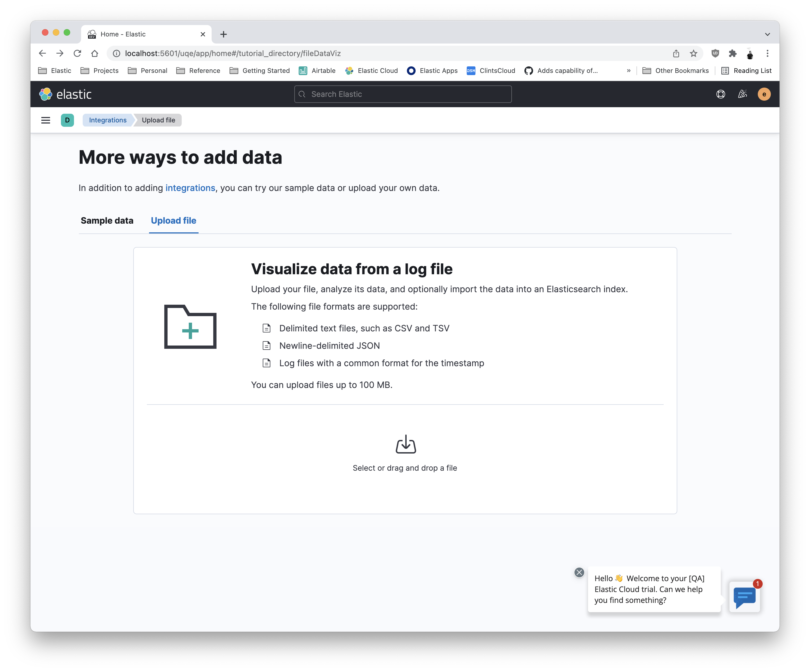Viewport: 810px width, 672px height.
Task: Click the Search Elastic field
Action: tap(403, 94)
